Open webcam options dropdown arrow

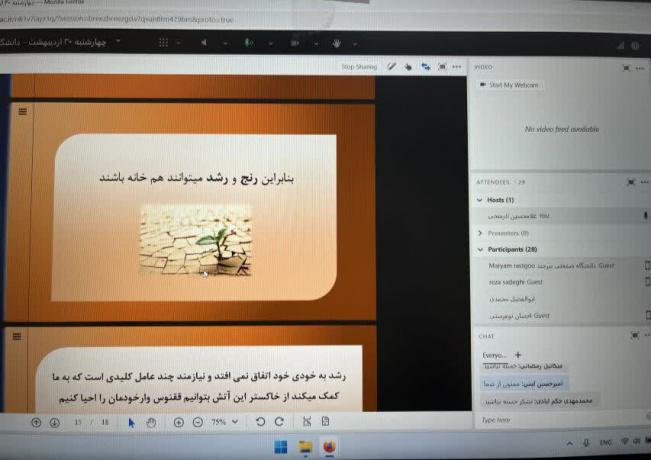tap(316, 44)
